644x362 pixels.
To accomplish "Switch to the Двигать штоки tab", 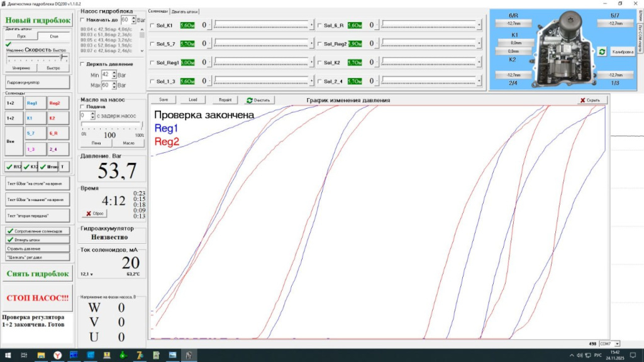I will [184, 11].
